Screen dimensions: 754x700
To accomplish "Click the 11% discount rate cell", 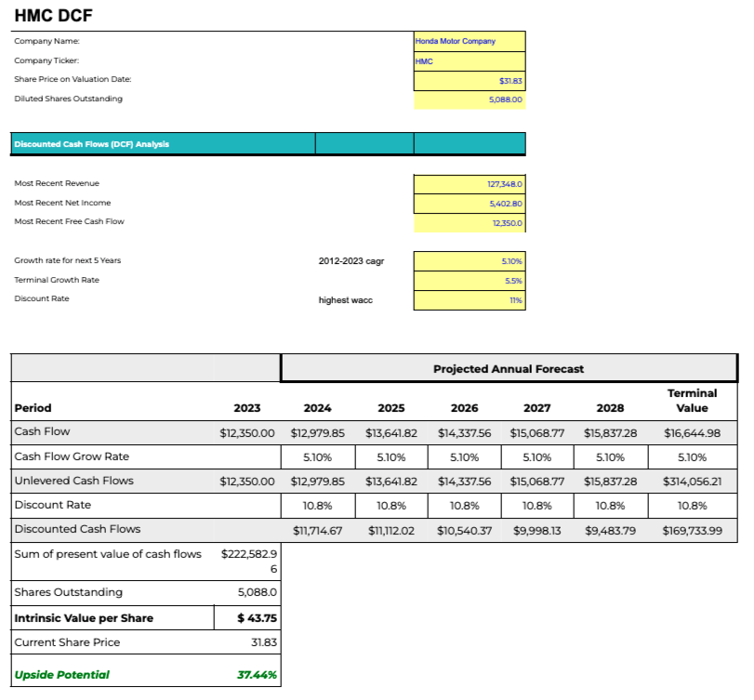I will click(470, 300).
